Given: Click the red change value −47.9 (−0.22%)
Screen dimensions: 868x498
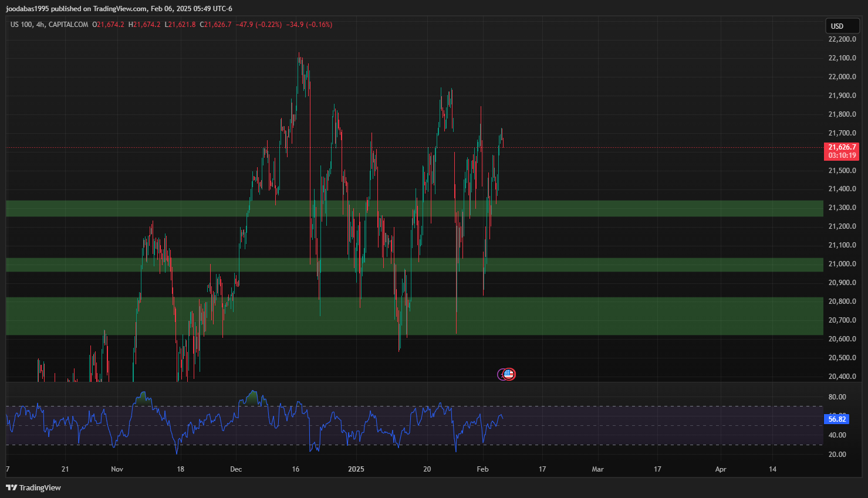Looking at the screenshot, I should (258, 25).
